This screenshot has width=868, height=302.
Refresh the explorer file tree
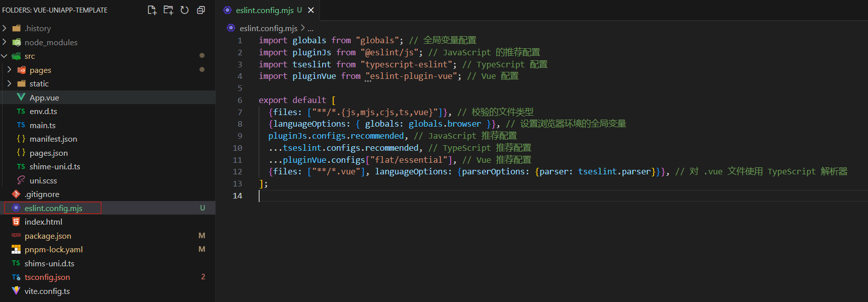(185, 10)
